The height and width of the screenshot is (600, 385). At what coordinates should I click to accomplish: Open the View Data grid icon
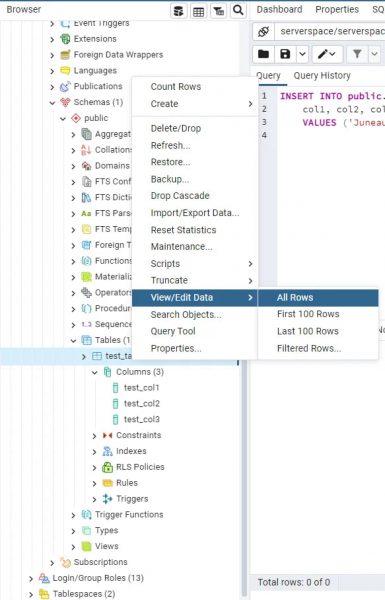pos(198,11)
